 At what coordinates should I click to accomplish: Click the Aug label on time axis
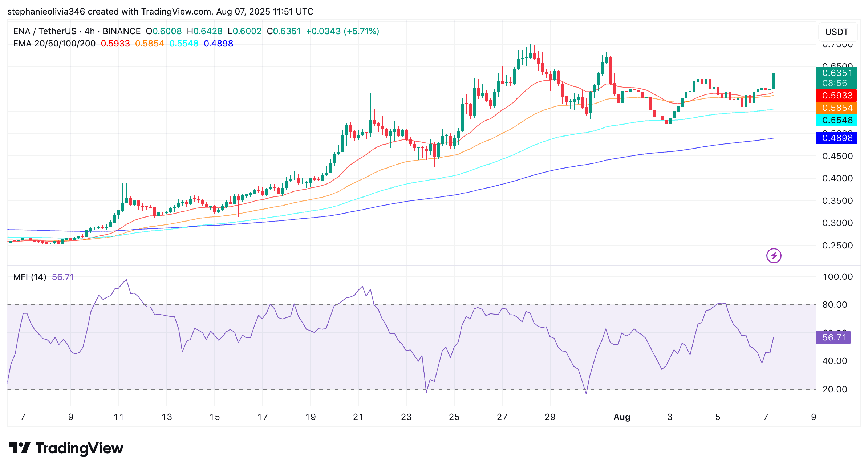[x=622, y=417]
